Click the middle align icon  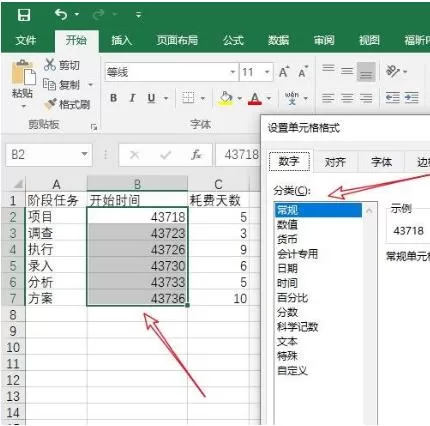tap(347, 71)
